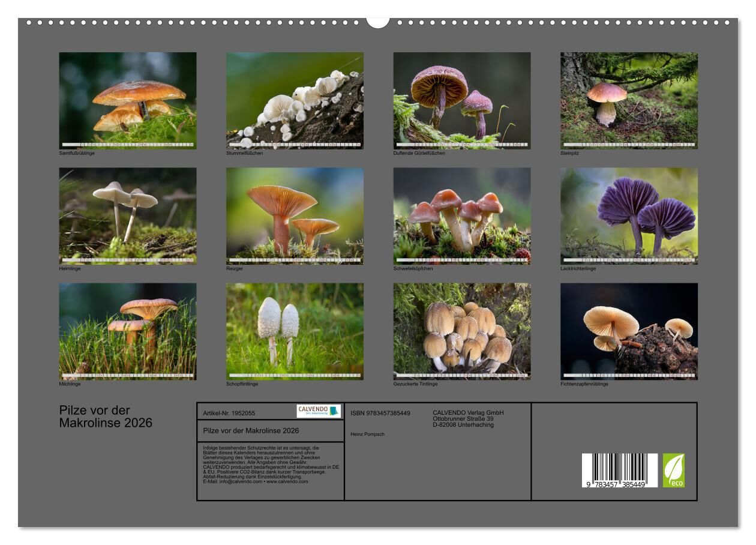
Task: Click the large title Pilze vor der Makrolinse 2026
Action: pos(106,417)
